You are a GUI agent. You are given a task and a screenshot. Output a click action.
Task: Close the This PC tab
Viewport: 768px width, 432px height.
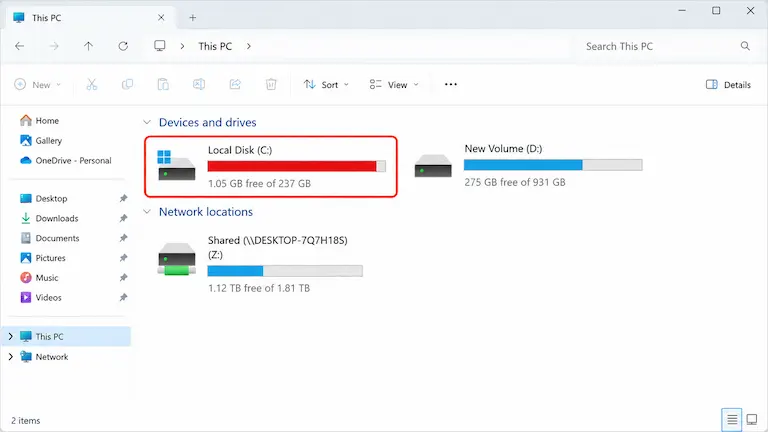(x=161, y=18)
